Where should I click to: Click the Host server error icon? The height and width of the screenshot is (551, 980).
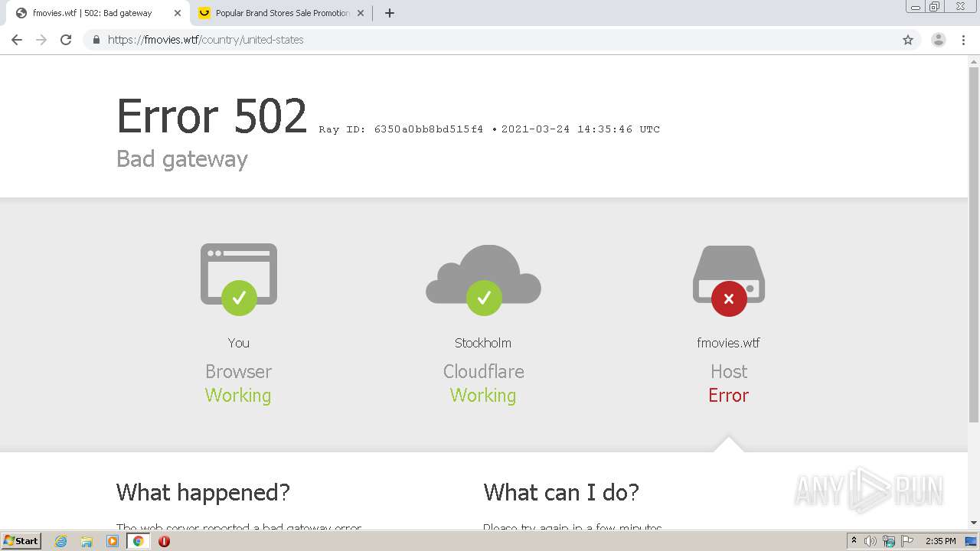pyautogui.click(x=729, y=280)
